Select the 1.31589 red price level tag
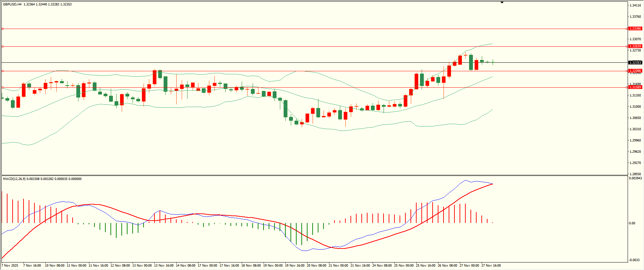 pos(635,87)
